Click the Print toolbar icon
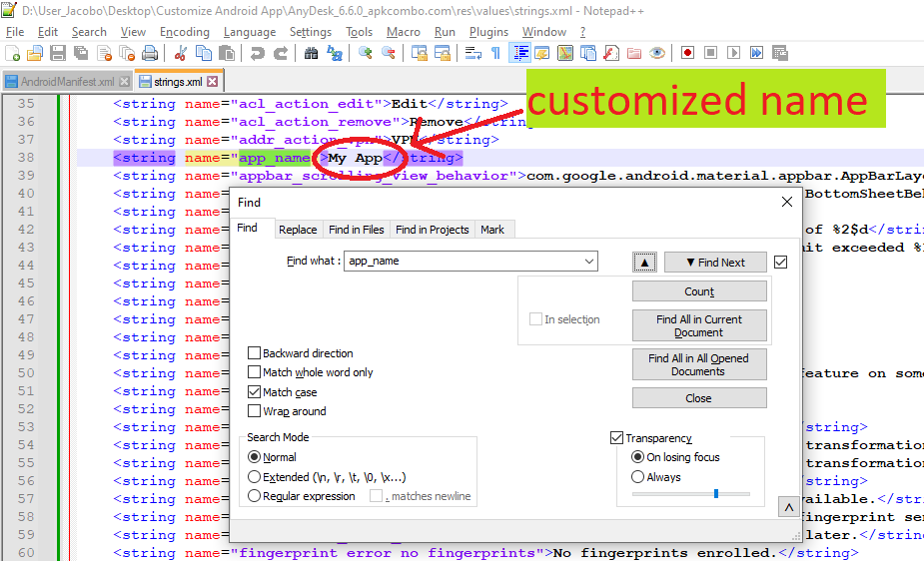The image size is (924, 561). [x=150, y=53]
